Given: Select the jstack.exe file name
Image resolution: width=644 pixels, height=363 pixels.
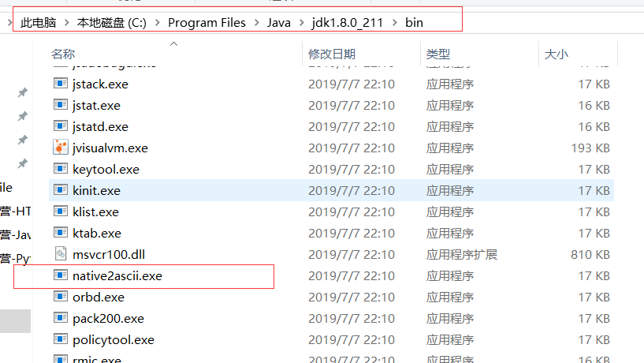Looking at the screenshot, I should (100, 84).
